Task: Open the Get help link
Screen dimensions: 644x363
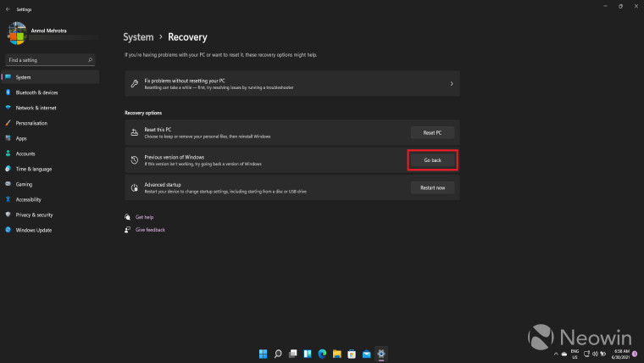Action: click(144, 217)
